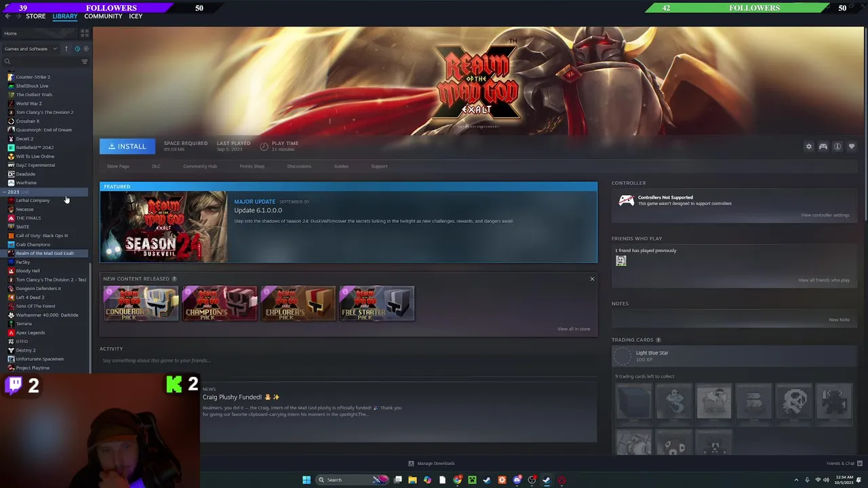Click the Light Blue Star badge icon

[623, 356]
